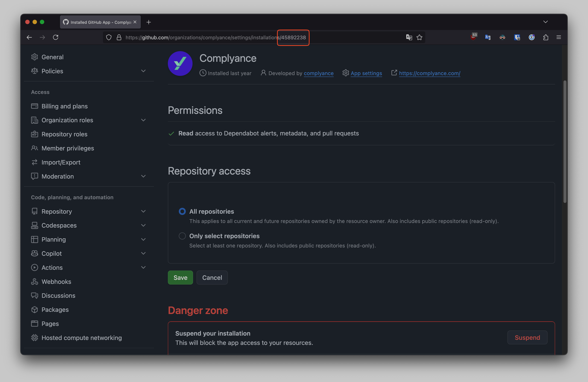Open the list all tabs dropdown arrow
Image resolution: width=588 pixels, height=382 pixels.
(546, 22)
